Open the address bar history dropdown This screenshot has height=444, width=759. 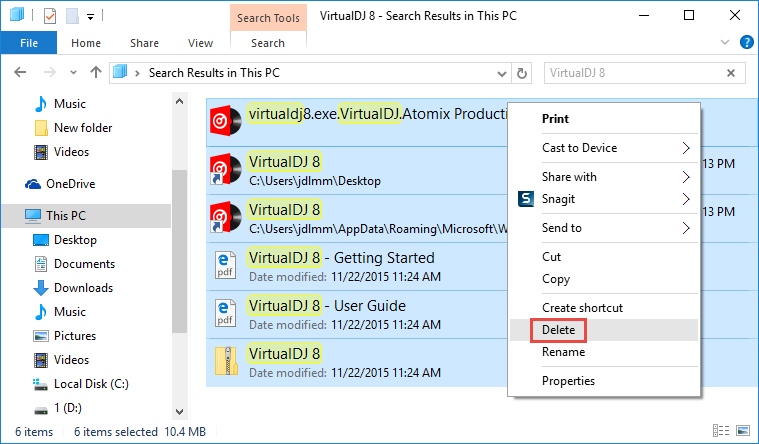502,74
